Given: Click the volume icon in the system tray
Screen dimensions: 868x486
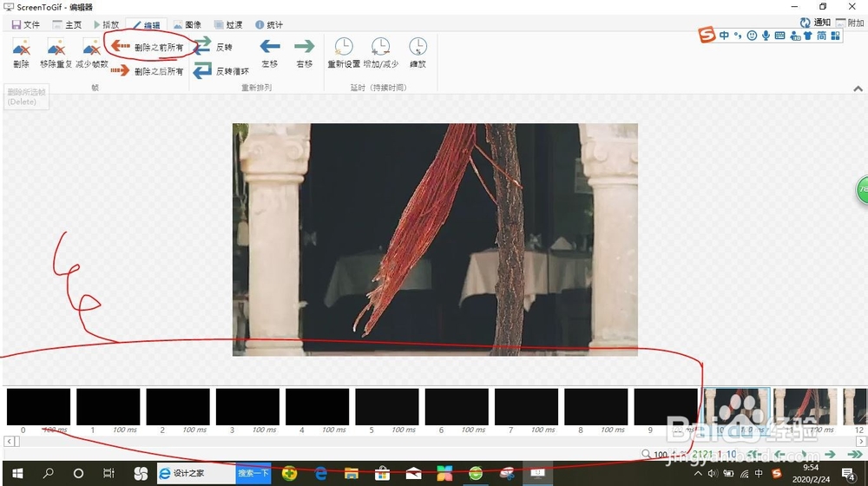Looking at the screenshot, I should tap(713, 473).
